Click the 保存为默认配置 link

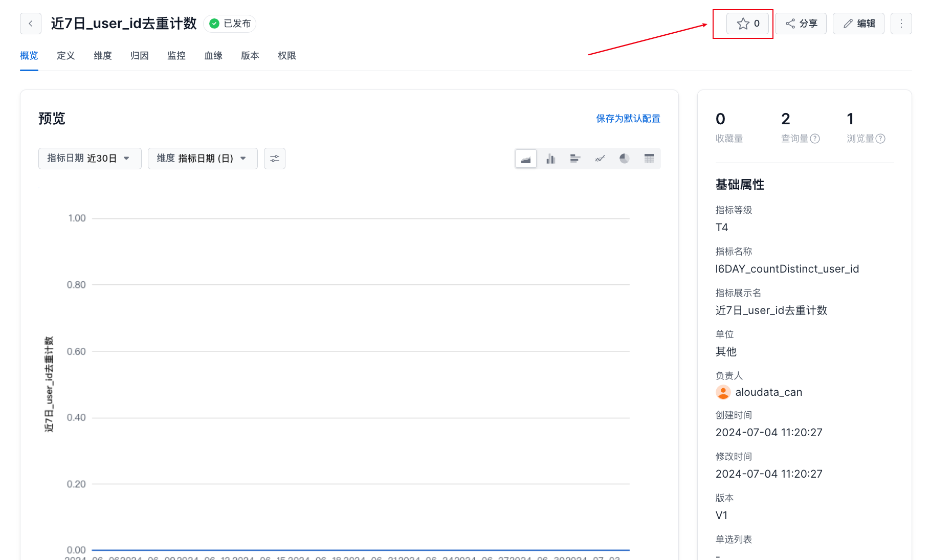tap(628, 119)
